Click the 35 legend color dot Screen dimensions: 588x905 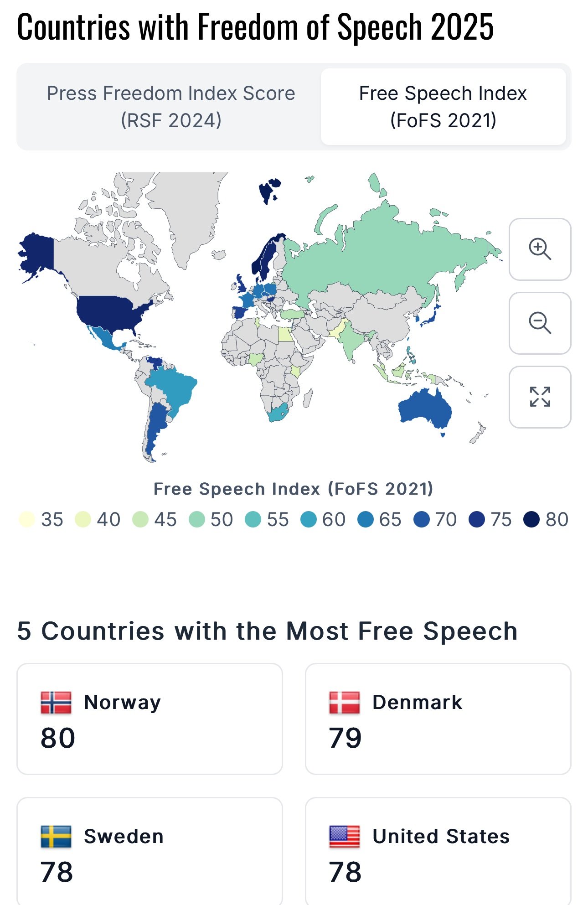[27, 519]
